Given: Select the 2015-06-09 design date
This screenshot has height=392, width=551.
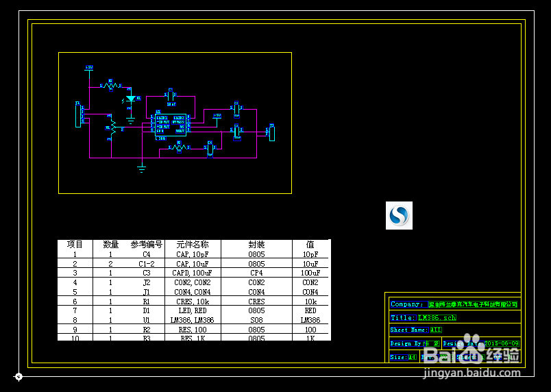Looking at the screenshot, I should coord(502,343).
